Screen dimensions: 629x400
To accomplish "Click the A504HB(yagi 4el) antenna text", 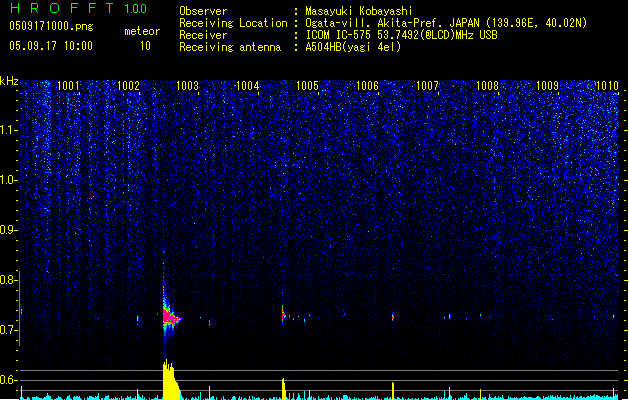I will pos(353,47).
